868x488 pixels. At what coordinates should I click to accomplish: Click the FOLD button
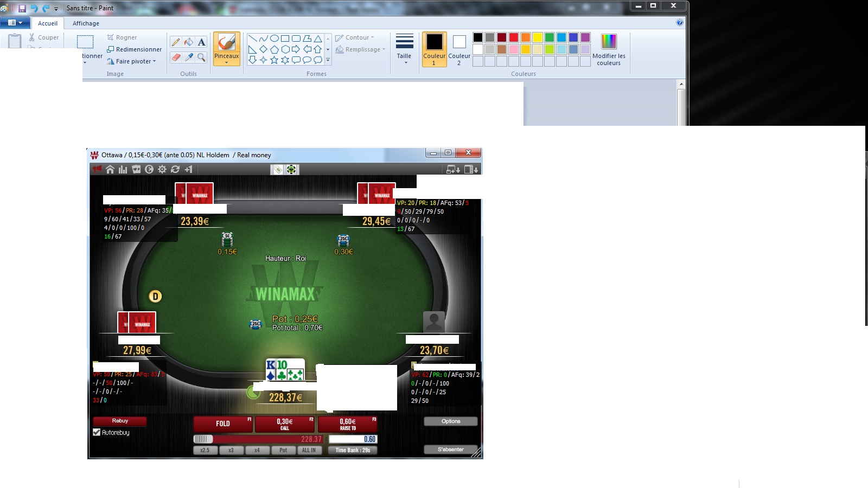pos(223,423)
